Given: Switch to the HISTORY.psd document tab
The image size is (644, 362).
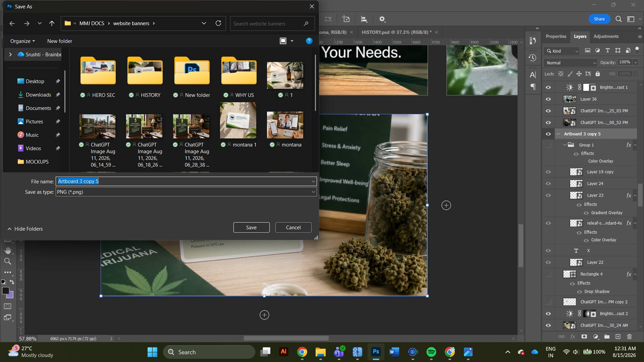Looking at the screenshot, I should pyautogui.click(x=396, y=32).
